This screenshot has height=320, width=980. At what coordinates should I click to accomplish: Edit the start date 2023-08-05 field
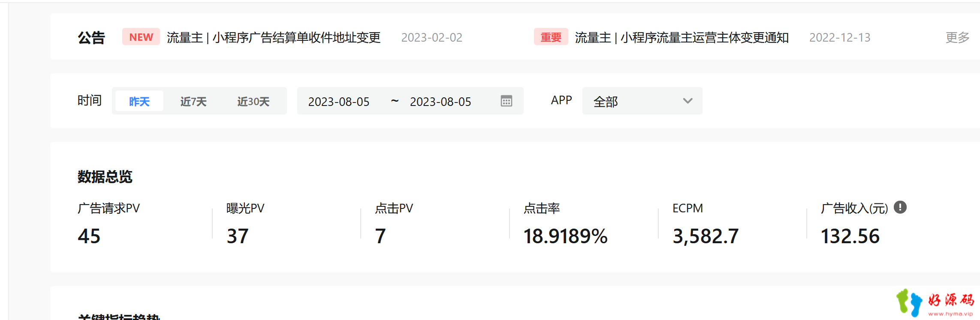tap(339, 102)
